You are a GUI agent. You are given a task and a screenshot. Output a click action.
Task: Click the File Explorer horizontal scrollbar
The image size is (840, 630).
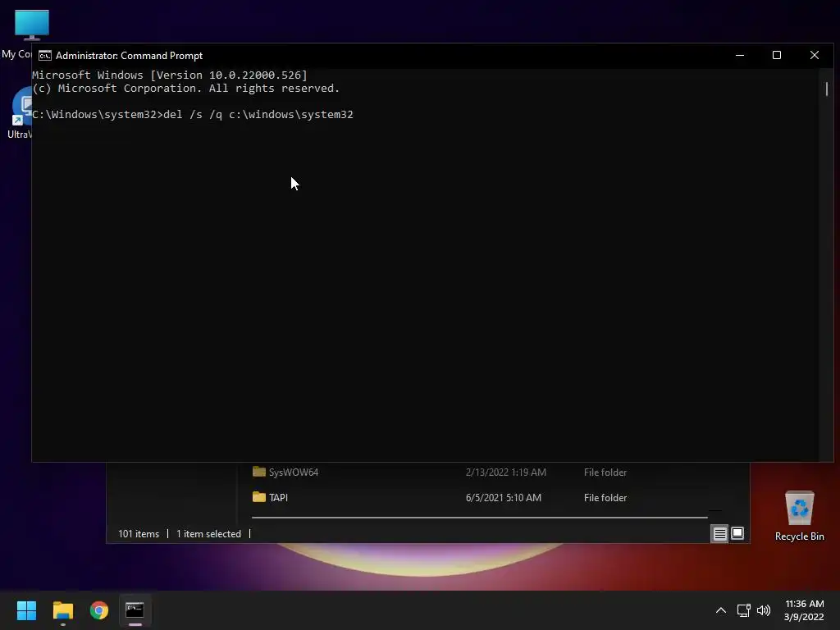click(479, 518)
